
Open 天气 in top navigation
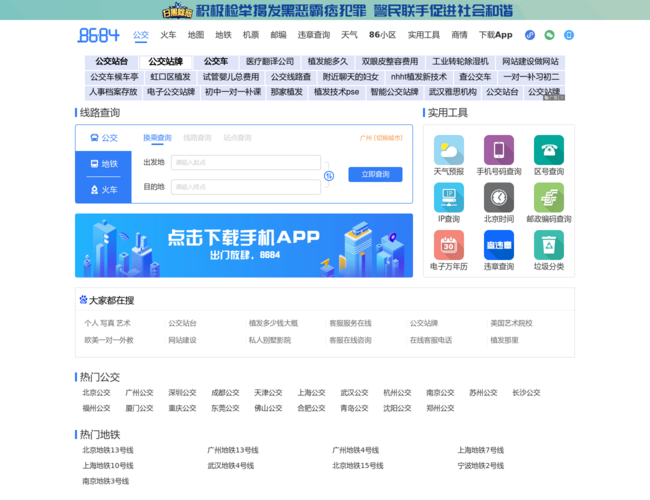click(x=349, y=35)
